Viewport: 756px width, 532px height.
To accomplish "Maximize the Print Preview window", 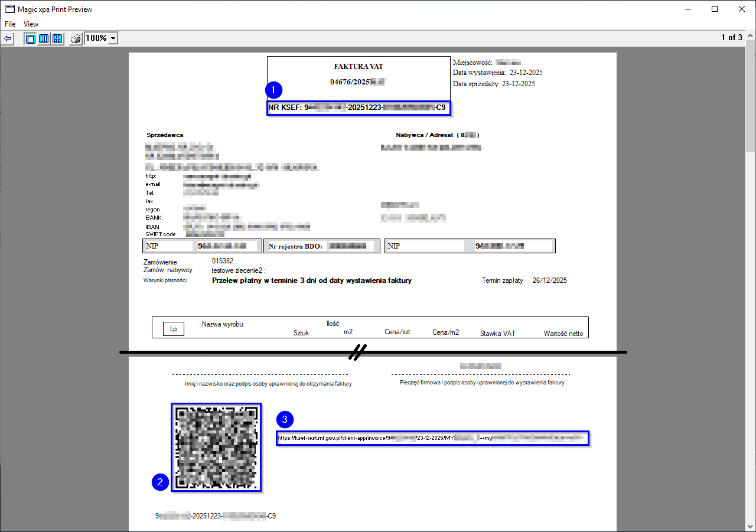I will tap(715, 9).
